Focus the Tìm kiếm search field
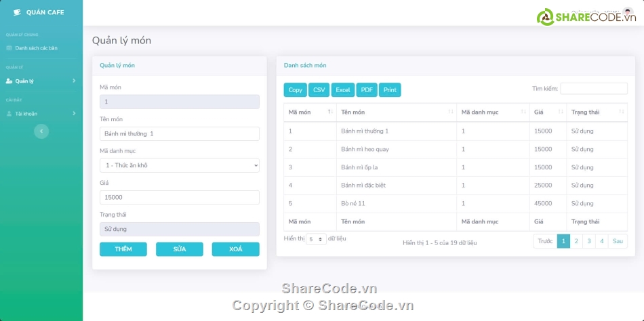This screenshot has height=321, width=644. (x=594, y=89)
